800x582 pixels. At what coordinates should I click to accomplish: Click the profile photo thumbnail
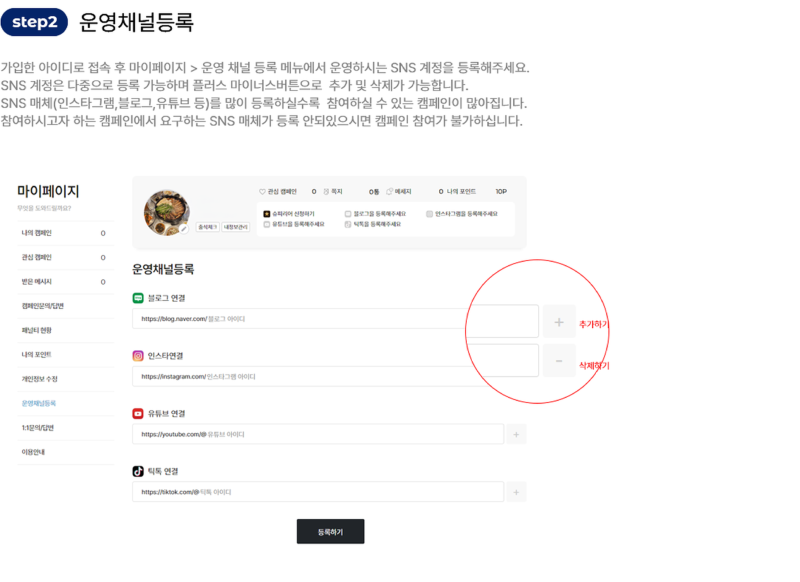(x=166, y=211)
